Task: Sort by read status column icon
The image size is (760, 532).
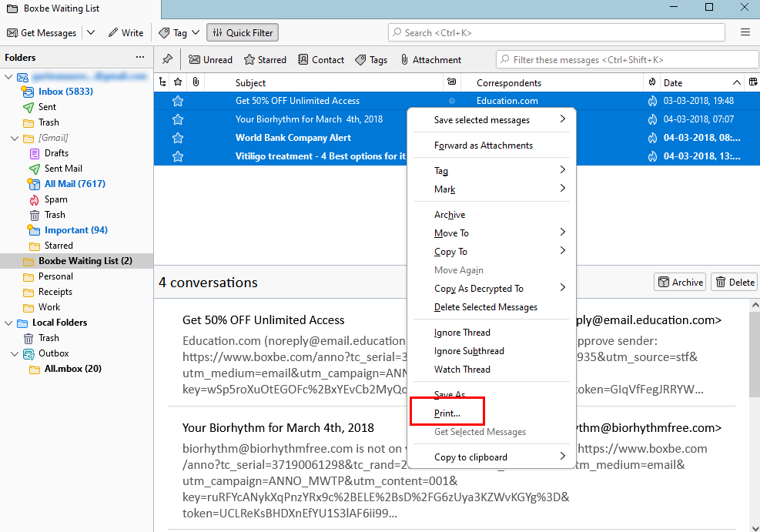Action: [452, 82]
